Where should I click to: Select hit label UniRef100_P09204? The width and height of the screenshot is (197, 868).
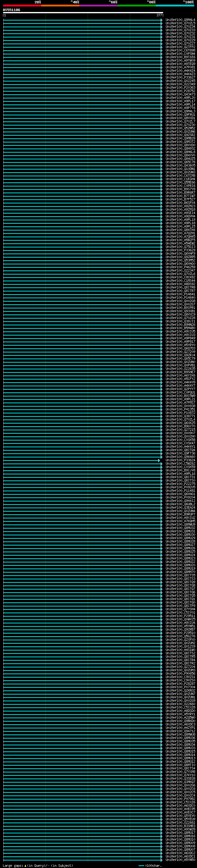(x=180, y=497)
